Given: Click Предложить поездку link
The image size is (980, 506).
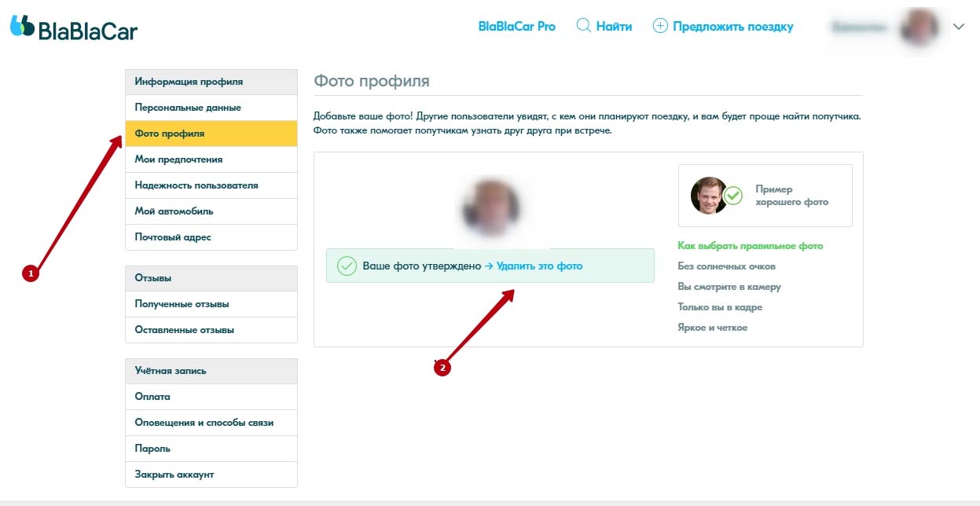Looking at the screenshot, I should [x=733, y=26].
